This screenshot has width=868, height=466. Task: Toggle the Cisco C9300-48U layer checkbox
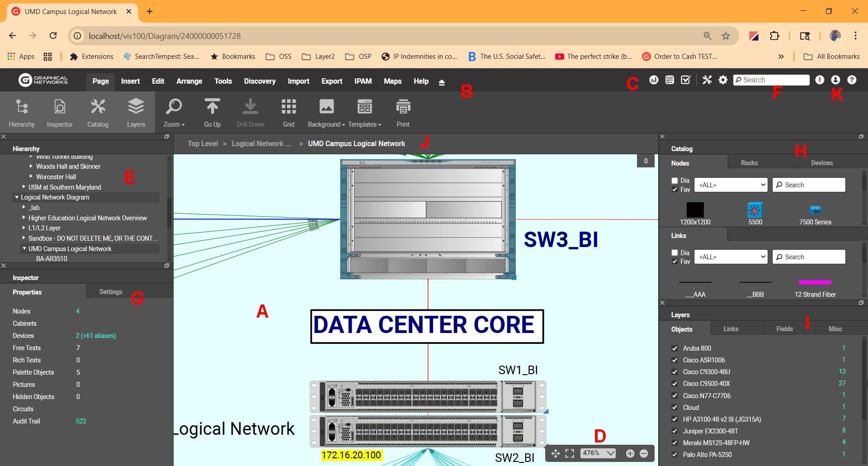pyautogui.click(x=675, y=372)
